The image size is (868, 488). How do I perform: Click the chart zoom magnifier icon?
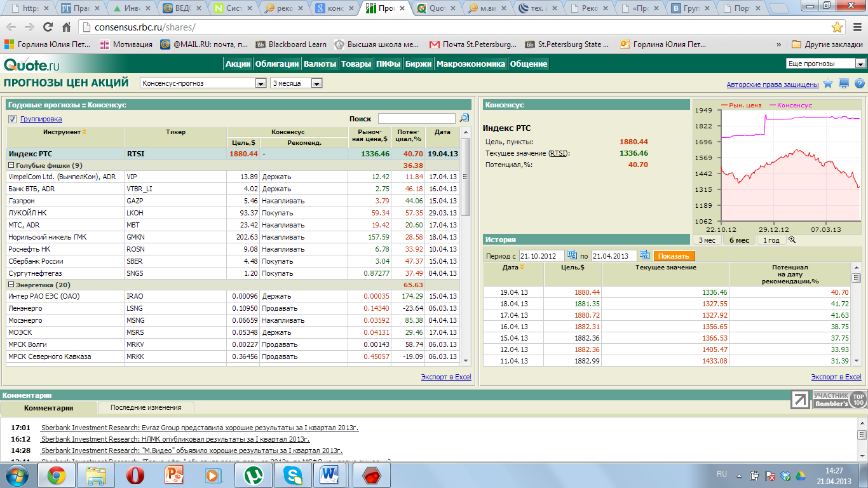(792, 240)
